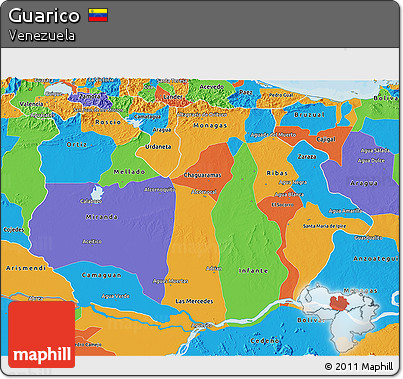Click the Lander label
Image resolution: width=403 pixels, height=379 pixels.
click(173, 97)
